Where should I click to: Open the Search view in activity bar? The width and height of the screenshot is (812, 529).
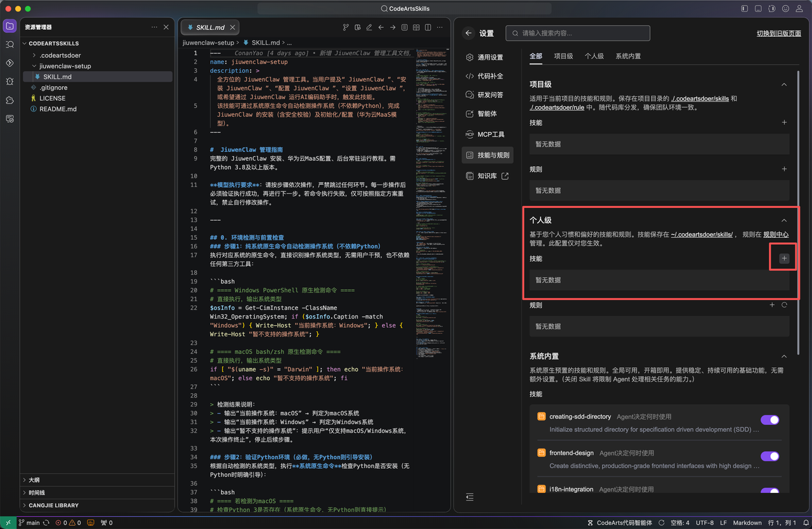pyautogui.click(x=10, y=44)
